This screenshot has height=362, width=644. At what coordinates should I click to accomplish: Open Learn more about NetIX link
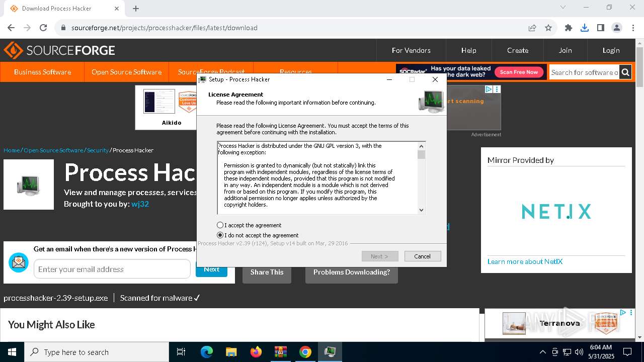(525, 261)
